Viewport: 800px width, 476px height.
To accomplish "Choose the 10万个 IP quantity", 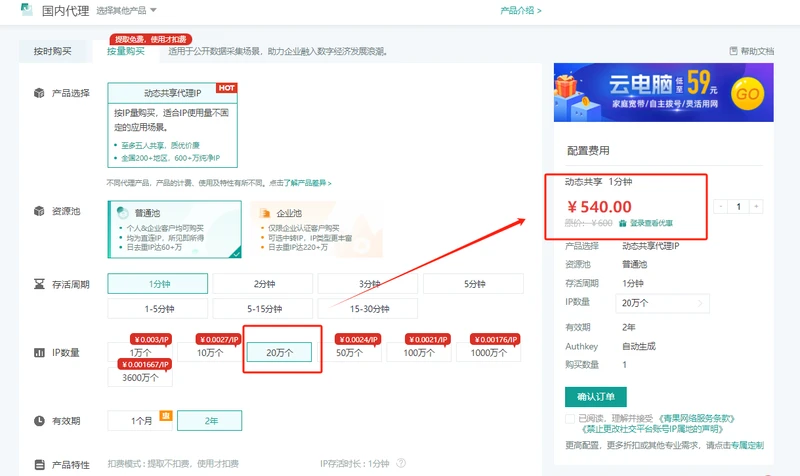I will [210, 353].
